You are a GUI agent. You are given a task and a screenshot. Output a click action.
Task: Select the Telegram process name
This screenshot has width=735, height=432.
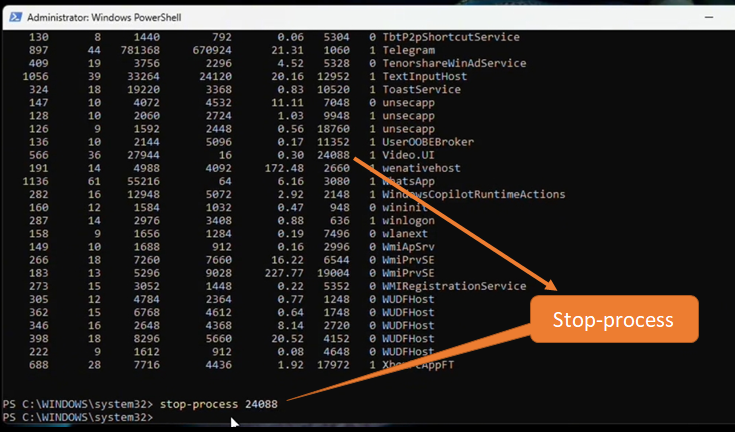406,51
